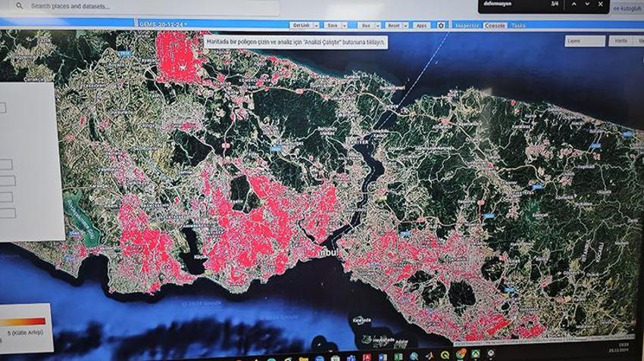Open Excel from the taskbar

pyautogui.click(x=399, y=357)
